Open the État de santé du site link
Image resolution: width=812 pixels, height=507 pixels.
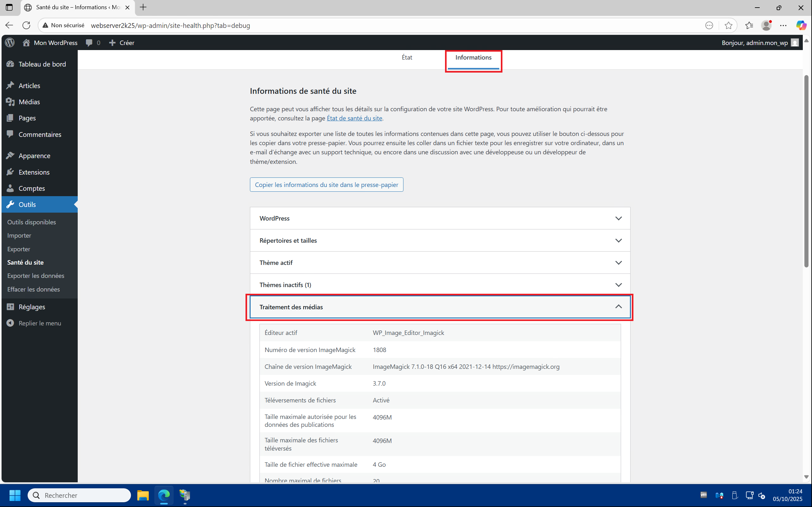click(x=354, y=118)
